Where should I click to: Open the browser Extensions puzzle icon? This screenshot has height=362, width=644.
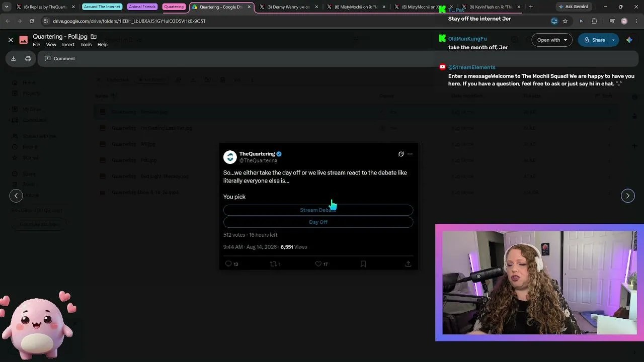594,21
